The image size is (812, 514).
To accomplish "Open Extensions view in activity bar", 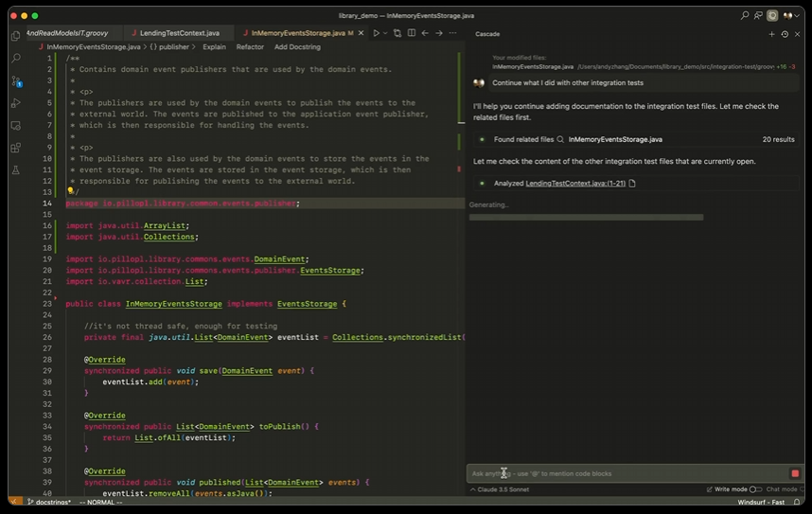I will tap(16, 148).
